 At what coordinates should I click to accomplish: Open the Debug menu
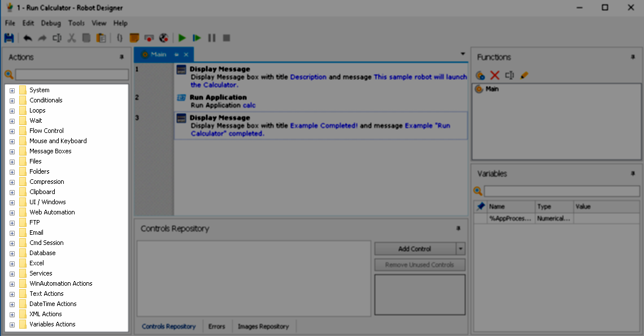click(x=51, y=23)
